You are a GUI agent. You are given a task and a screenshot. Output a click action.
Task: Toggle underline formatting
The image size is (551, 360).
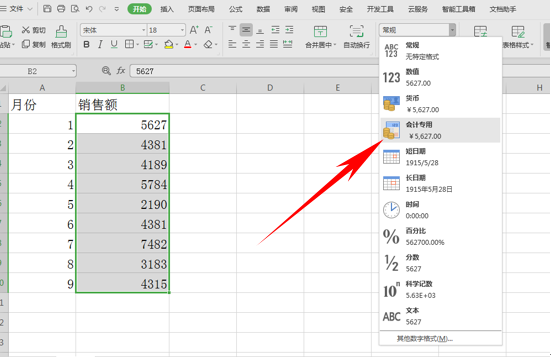114,44
